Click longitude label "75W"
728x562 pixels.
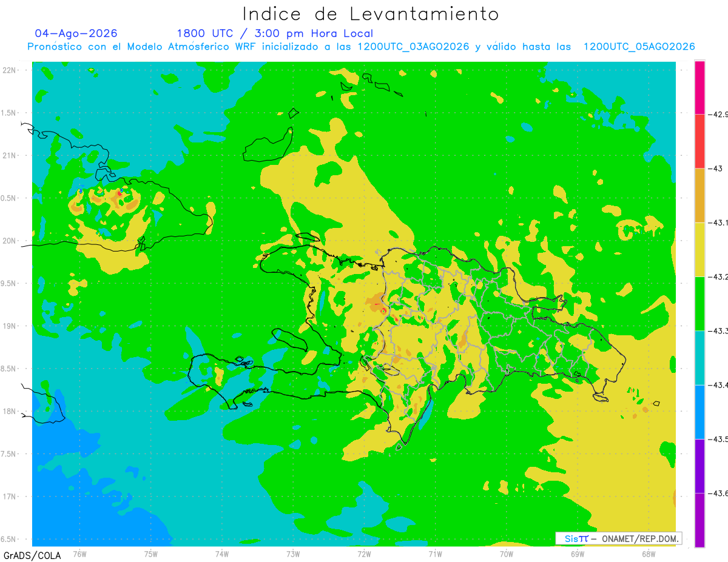151,554
